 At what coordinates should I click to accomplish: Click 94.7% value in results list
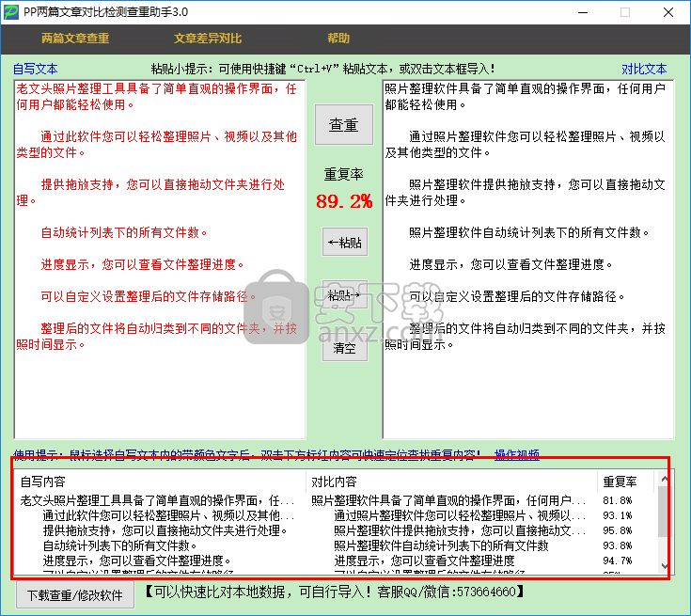[x=618, y=561]
